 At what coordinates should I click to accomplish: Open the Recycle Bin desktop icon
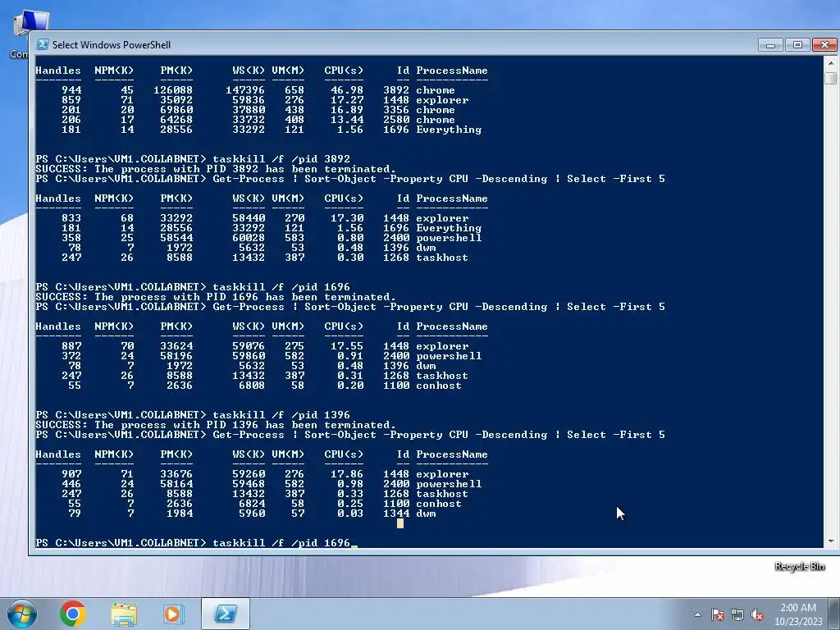click(799, 566)
